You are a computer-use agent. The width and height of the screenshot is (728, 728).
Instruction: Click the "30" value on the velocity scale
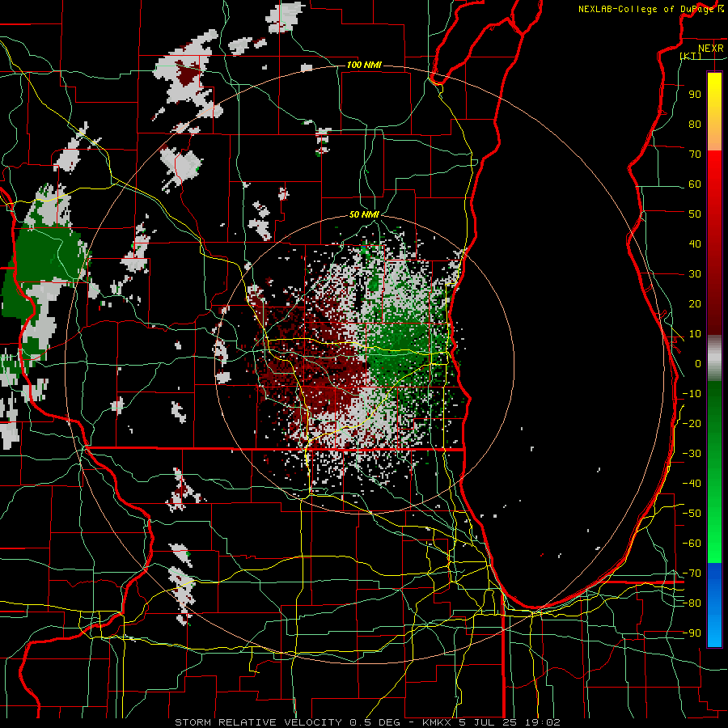click(x=695, y=274)
